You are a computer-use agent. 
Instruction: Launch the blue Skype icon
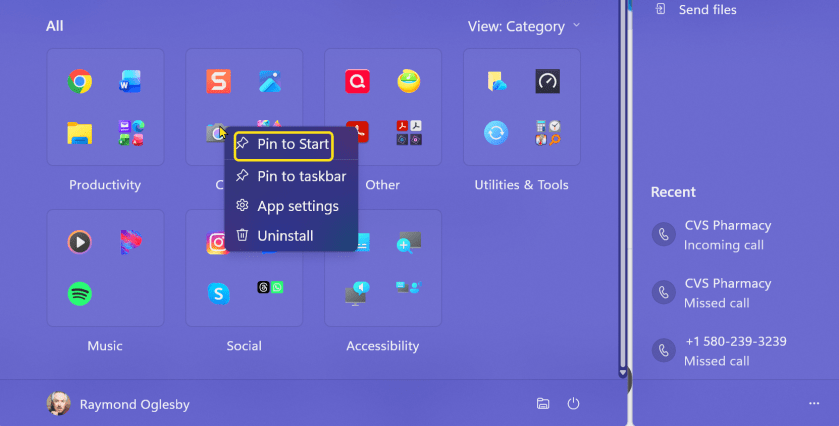point(218,293)
